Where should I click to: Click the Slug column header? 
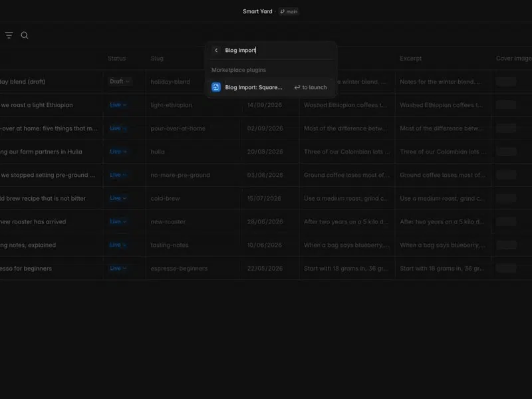coord(157,59)
